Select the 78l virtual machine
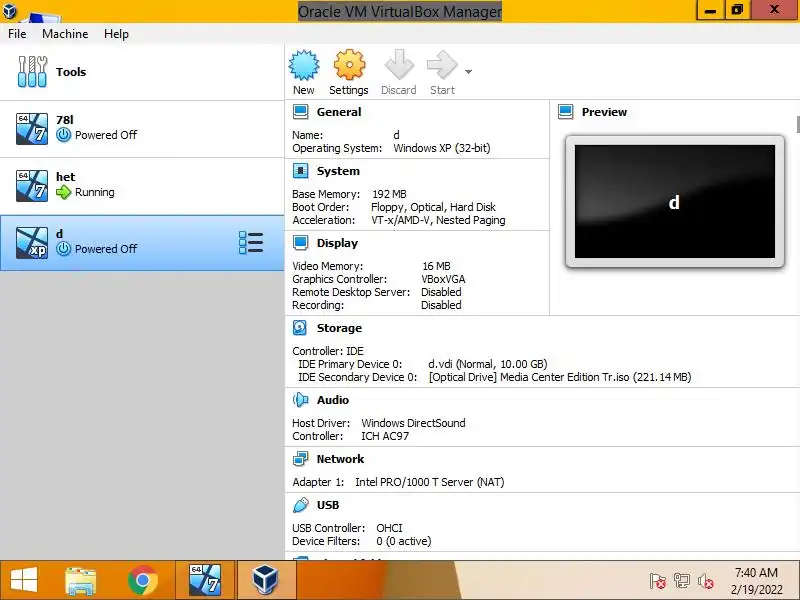 click(x=142, y=129)
